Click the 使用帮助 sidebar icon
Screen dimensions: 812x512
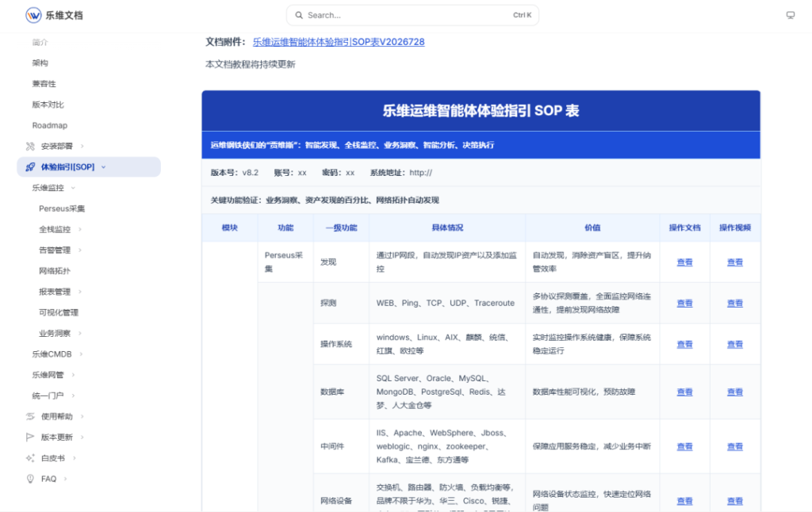(x=30, y=416)
